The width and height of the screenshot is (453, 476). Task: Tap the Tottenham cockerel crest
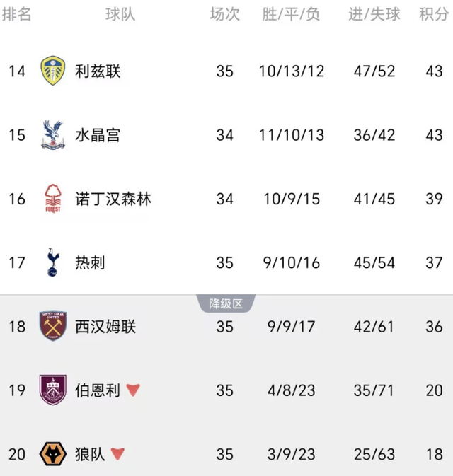coord(53,262)
